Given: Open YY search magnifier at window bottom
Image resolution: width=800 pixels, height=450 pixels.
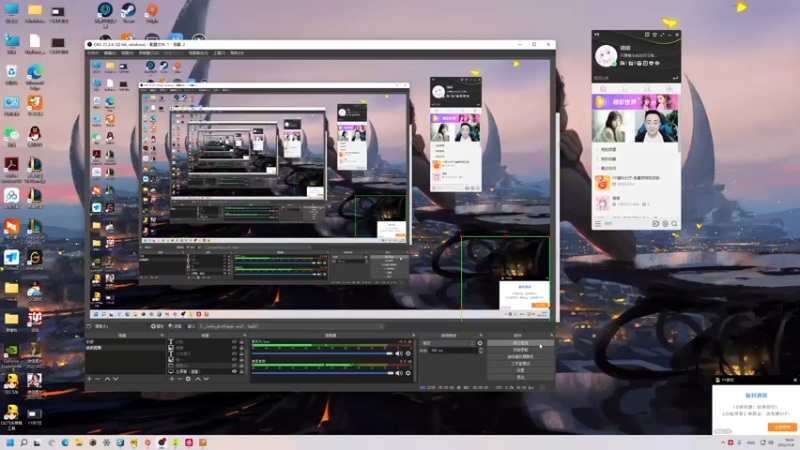Looking at the screenshot, I should point(674,224).
